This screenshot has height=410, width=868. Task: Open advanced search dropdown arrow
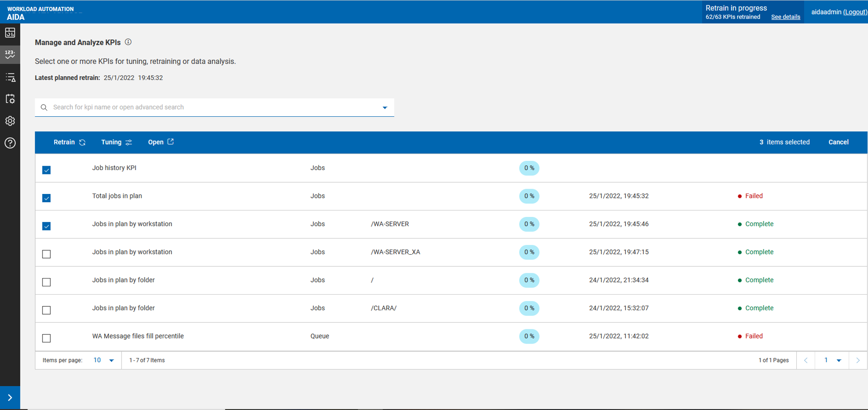pos(385,108)
